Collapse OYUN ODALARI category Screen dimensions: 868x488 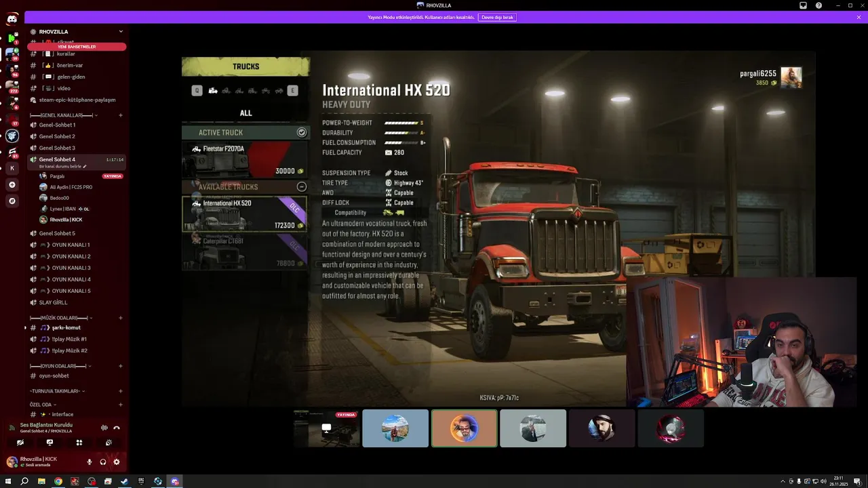(61, 366)
